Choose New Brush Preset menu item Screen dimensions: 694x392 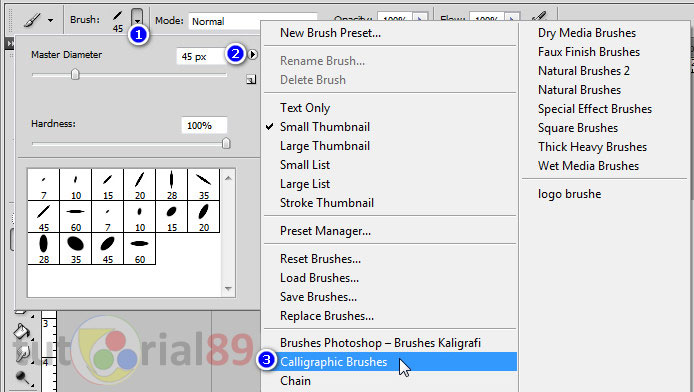pyautogui.click(x=330, y=33)
